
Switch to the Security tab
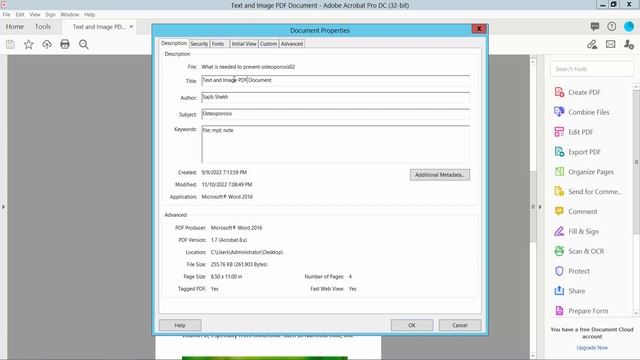[x=199, y=44]
